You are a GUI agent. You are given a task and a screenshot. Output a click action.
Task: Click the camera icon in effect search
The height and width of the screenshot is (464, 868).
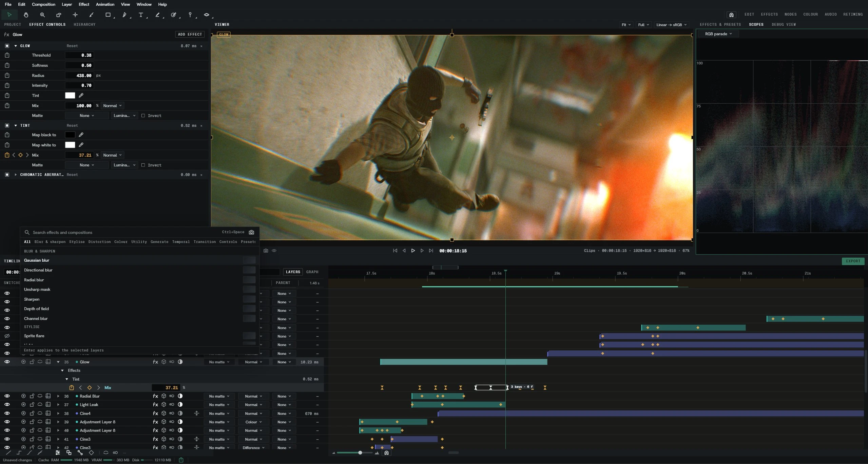pos(251,232)
